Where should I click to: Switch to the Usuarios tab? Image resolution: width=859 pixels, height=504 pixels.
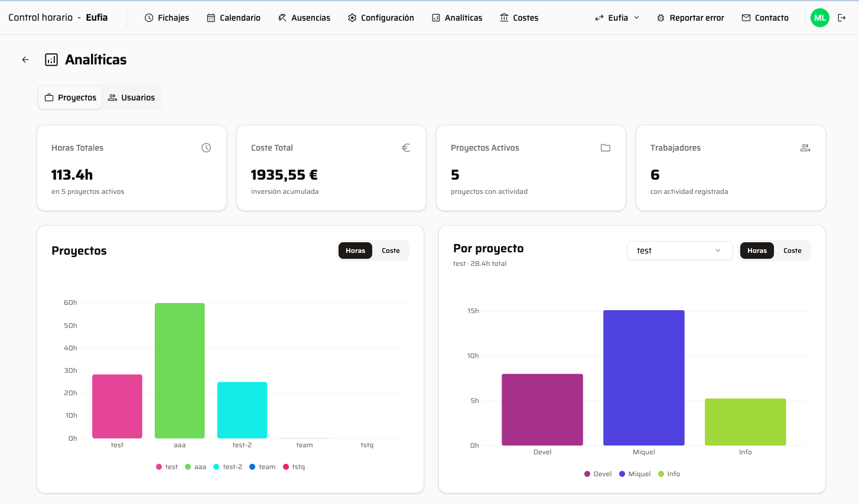[x=131, y=97]
